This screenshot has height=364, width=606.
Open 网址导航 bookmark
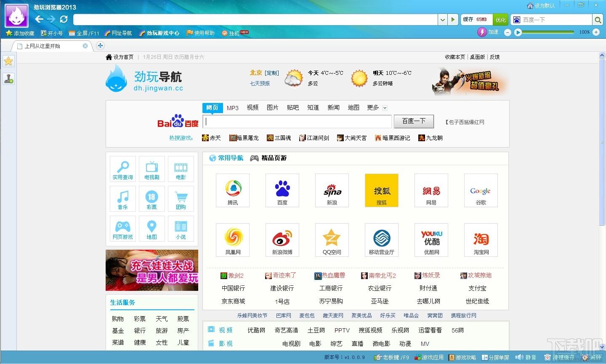pos(118,33)
